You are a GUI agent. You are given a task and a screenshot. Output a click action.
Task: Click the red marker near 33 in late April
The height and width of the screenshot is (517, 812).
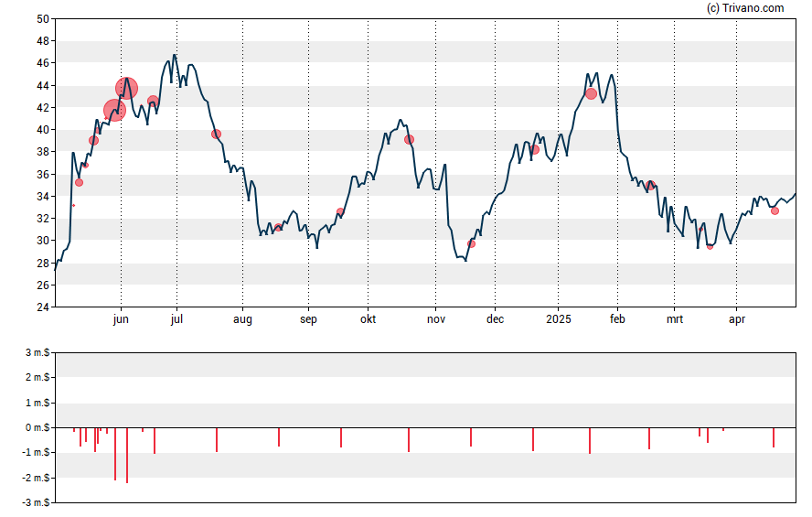point(775,210)
